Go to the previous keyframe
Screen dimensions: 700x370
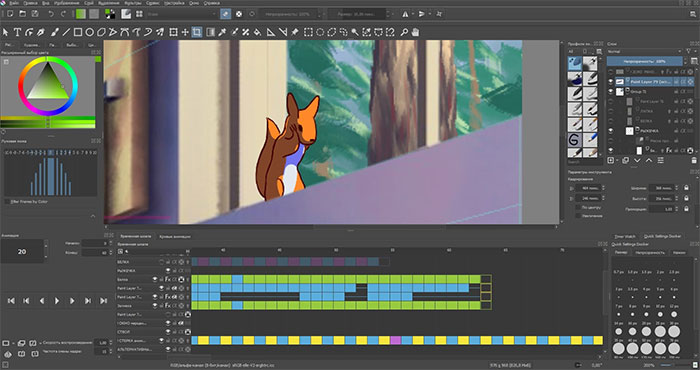coord(26,301)
